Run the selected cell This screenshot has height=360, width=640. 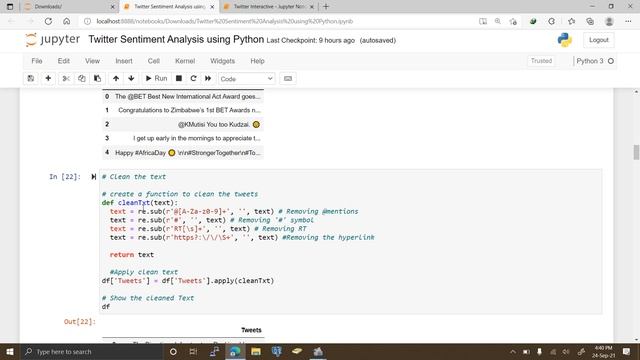pos(156,78)
